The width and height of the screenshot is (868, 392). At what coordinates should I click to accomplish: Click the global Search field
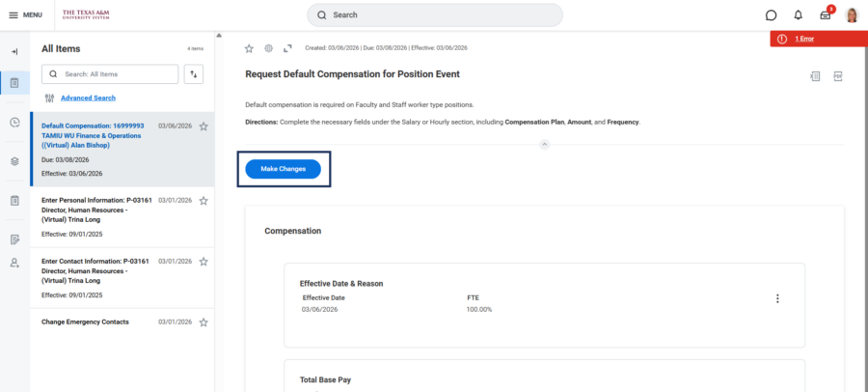(435, 15)
